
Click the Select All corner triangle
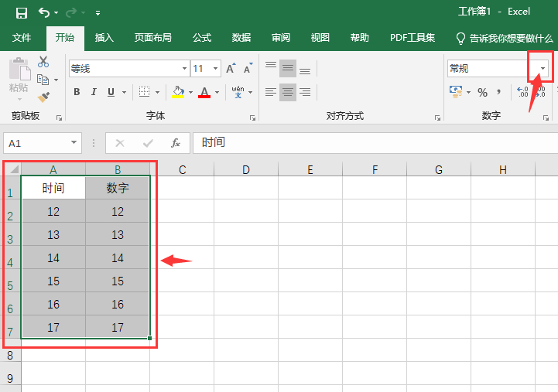[14, 169]
